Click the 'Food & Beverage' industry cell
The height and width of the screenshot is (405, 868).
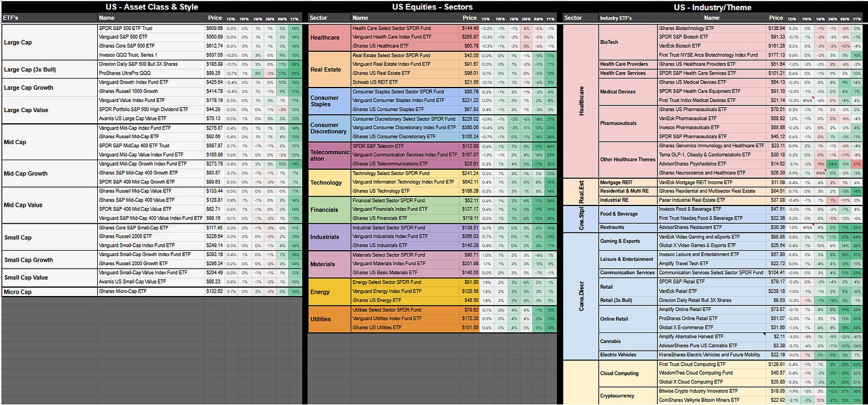628,214
